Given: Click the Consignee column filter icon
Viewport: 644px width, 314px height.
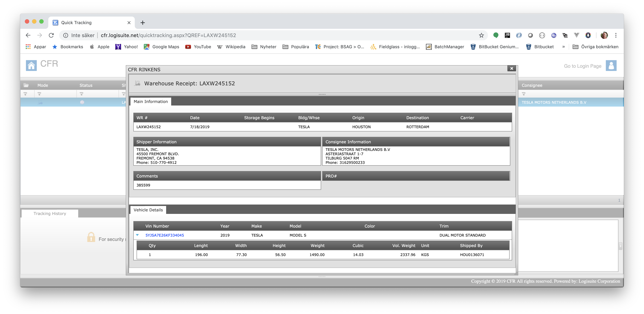Looking at the screenshot, I should pos(523,94).
